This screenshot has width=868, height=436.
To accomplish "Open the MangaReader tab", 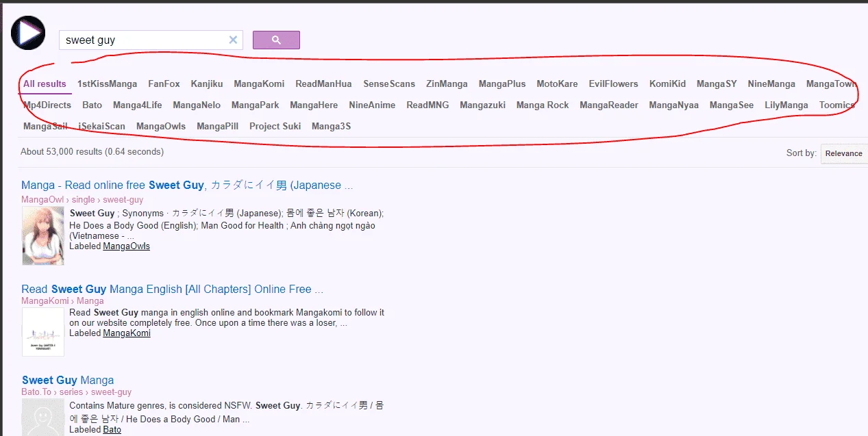I will click(609, 105).
